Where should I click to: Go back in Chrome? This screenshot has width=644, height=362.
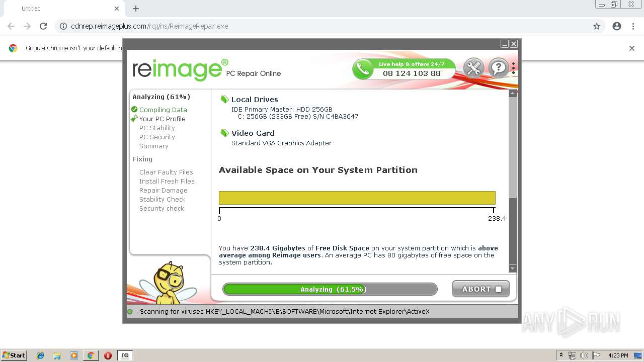tap(11, 26)
